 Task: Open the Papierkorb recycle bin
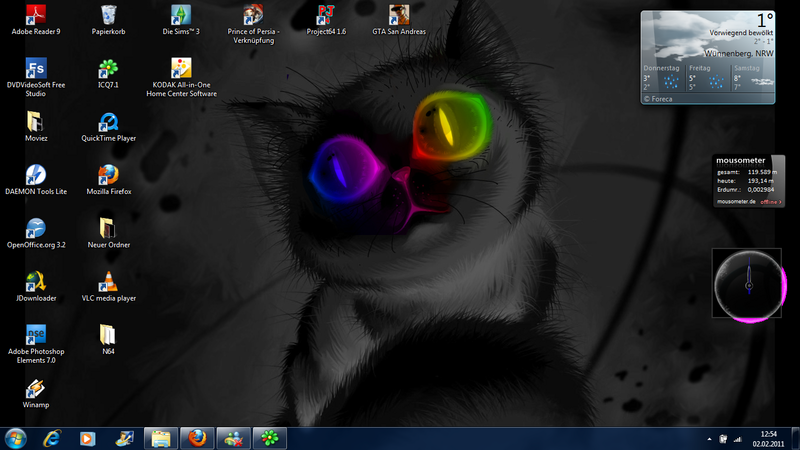(x=108, y=20)
